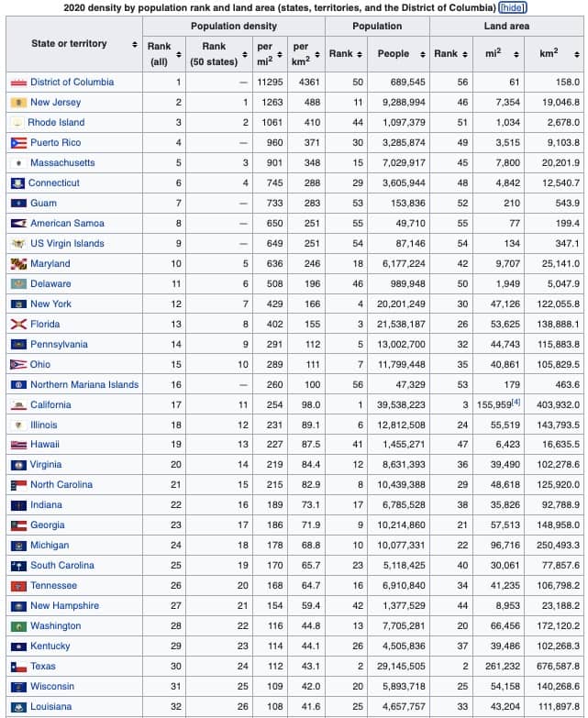Sort by land area mi² column
The image size is (588, 718).
coord(516,54)
